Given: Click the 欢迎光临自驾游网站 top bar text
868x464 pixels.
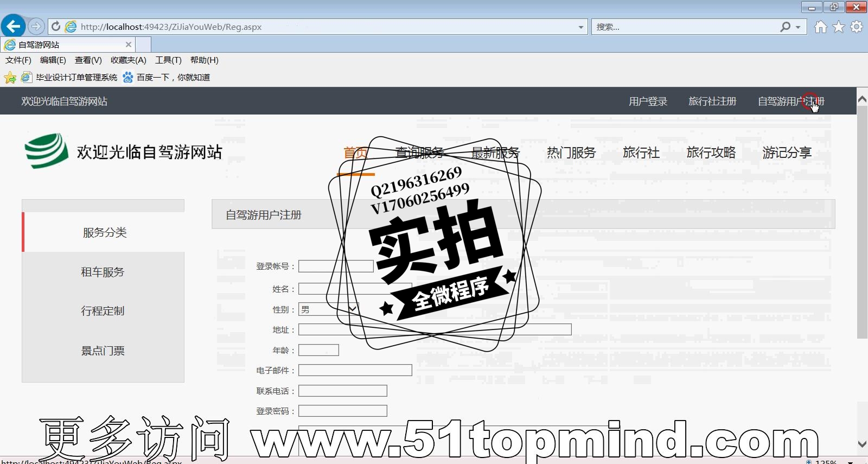Looking at the screenshot, I should click(x=64, y=101).
